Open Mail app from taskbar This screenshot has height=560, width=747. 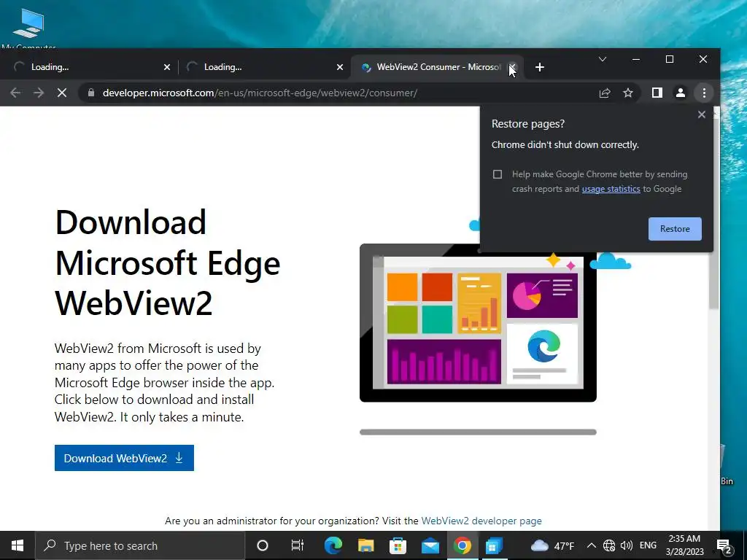tap(430, 545)
